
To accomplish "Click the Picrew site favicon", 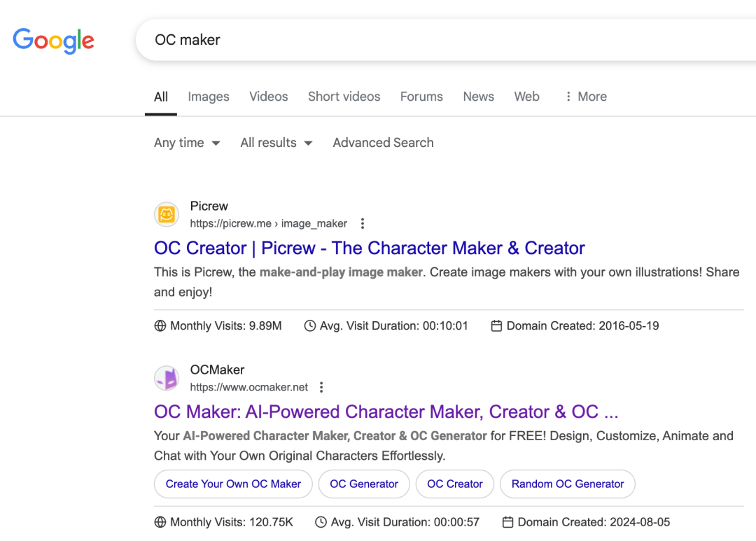I will pos(167,214).
